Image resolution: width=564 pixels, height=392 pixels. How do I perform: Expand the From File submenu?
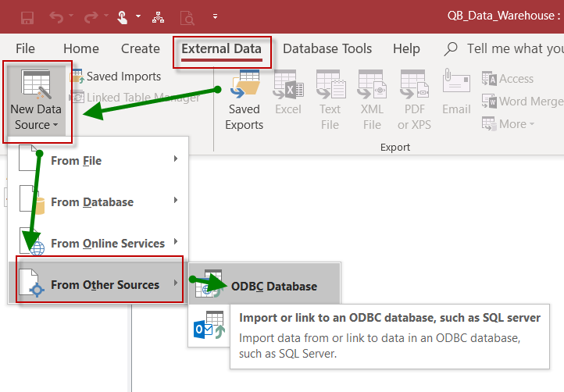(98, 159)
